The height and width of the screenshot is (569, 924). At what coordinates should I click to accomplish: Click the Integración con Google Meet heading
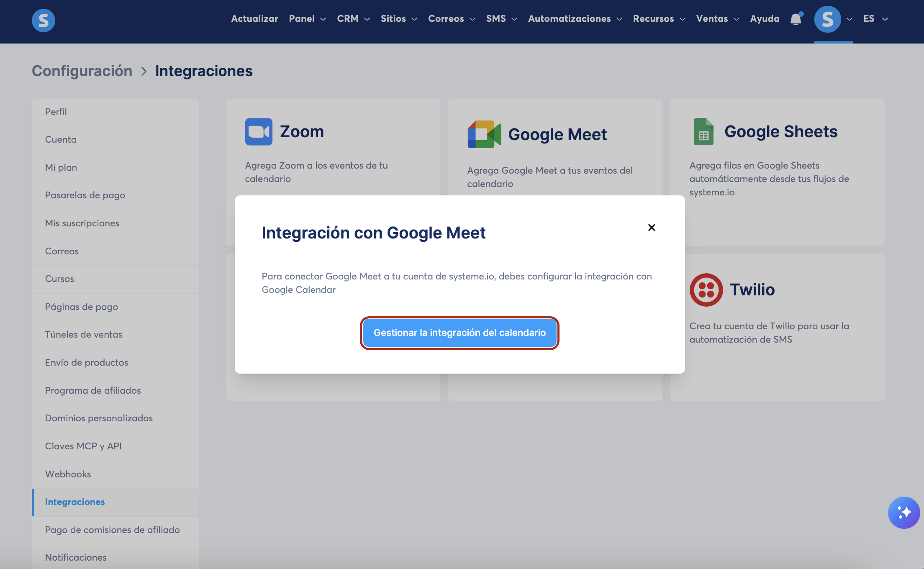tap(374, 233)
